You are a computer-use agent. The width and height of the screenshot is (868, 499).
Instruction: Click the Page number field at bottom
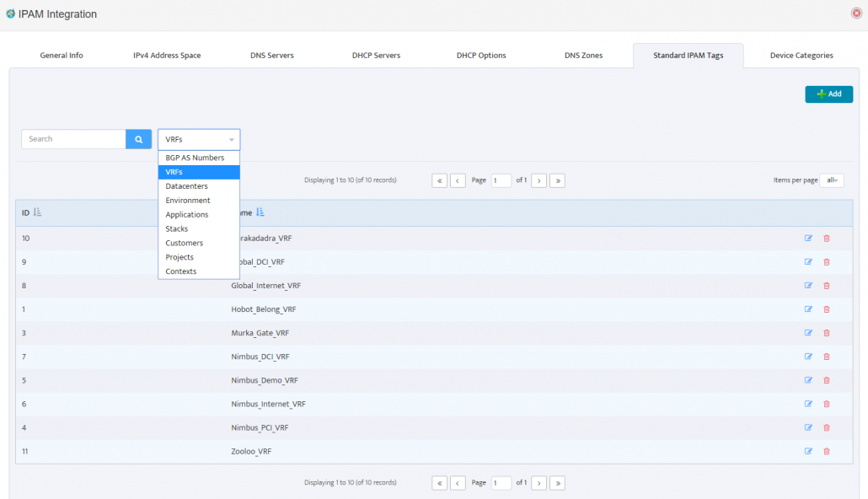[501, 482]
